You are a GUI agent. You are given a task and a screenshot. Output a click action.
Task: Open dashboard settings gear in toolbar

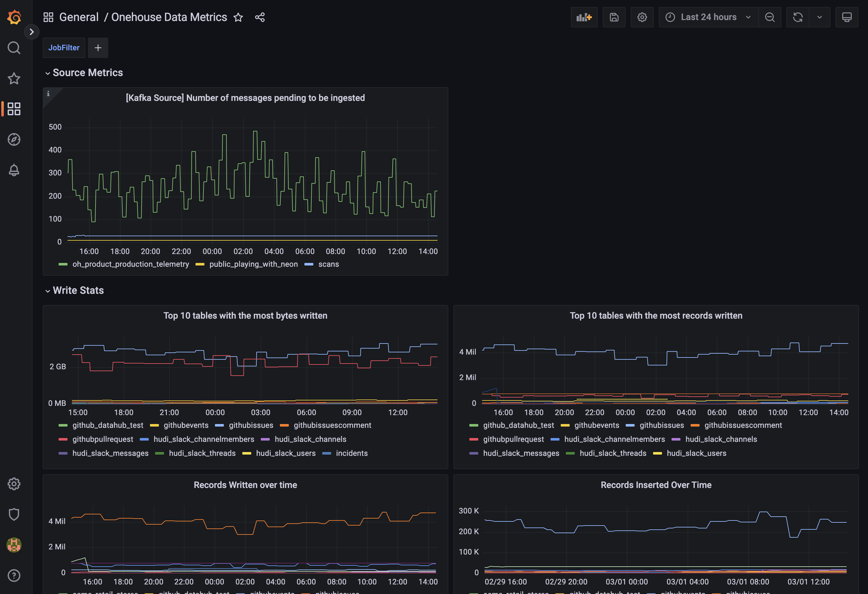(642, 17)
